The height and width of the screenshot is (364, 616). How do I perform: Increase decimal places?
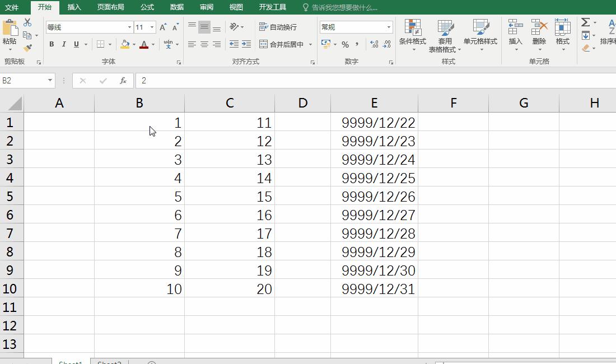pyautogui.click(x=375, y=44)
